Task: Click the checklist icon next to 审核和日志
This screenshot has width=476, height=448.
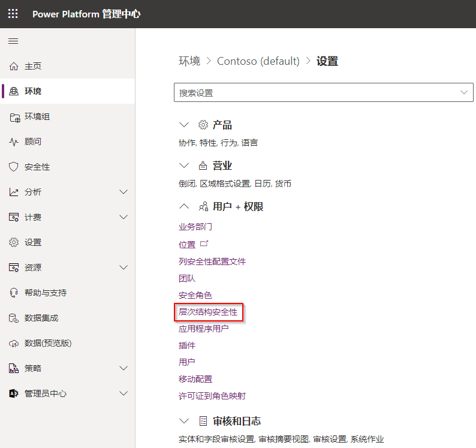Action: [203, 421]
